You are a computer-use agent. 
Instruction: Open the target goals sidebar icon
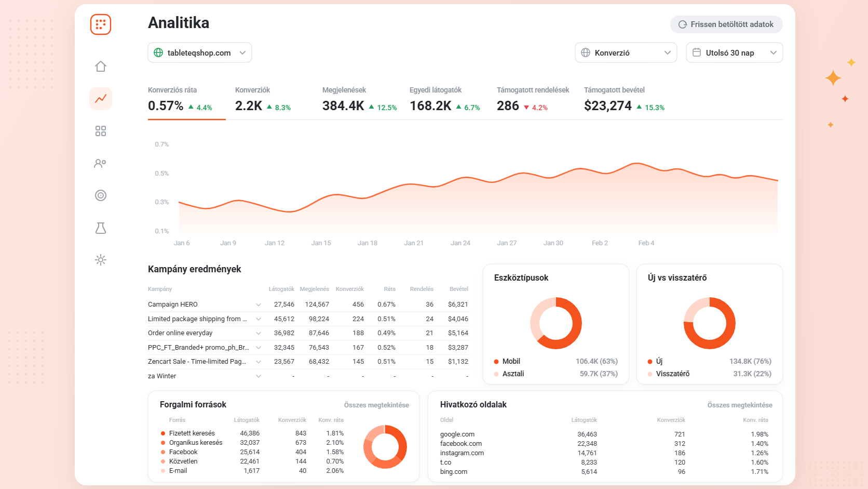(101, 195)
